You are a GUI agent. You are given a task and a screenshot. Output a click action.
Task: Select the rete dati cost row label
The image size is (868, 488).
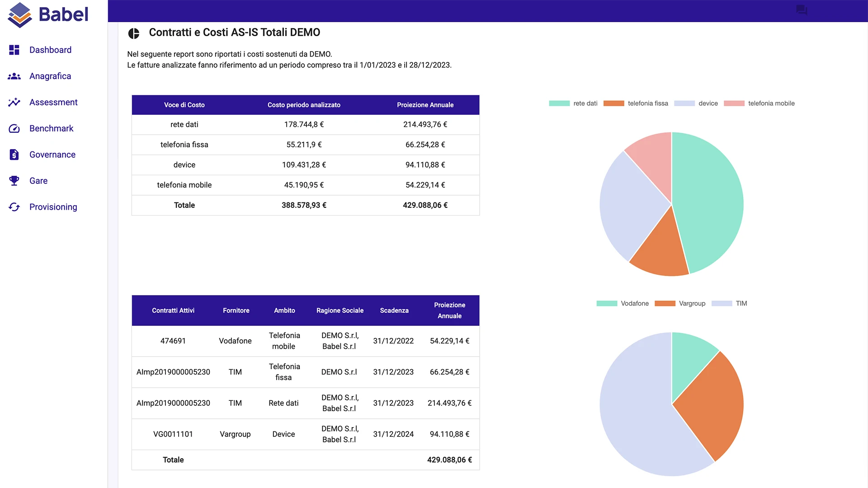click(184, 125)
